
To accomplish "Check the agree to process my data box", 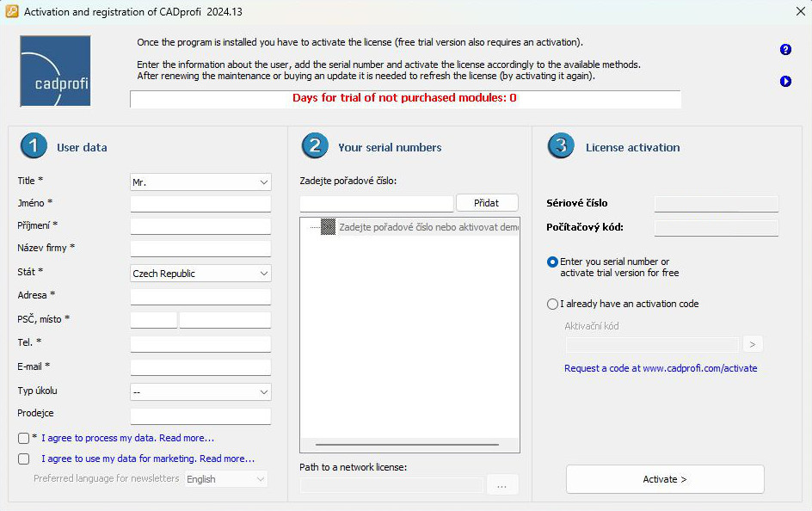I will tap(23, 439).
